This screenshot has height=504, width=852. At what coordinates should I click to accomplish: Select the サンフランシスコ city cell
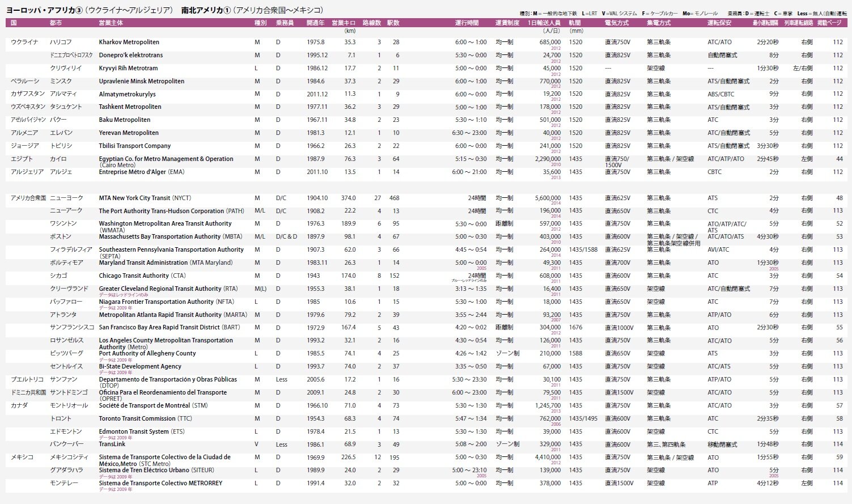point(72,327)
